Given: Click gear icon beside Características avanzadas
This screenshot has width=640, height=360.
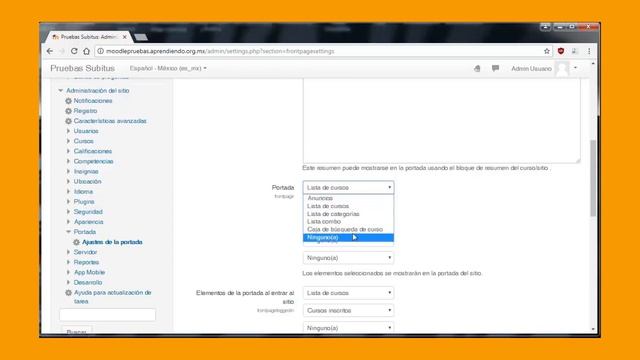Looking at the screenshot, I should pos(69,121).
